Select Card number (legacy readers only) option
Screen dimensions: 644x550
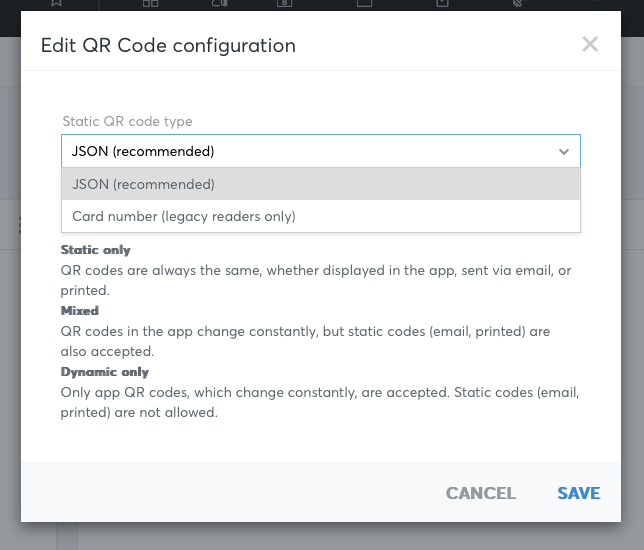click(x=321, y=216)
